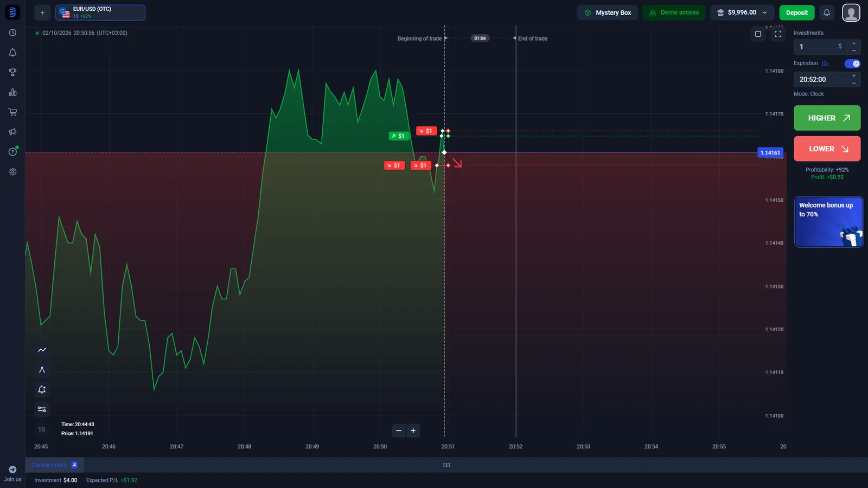This screenshot has height=488, width=868.
Task: Open the top bar notification bell
Action: pyautogui.click(x=827, y=12)
